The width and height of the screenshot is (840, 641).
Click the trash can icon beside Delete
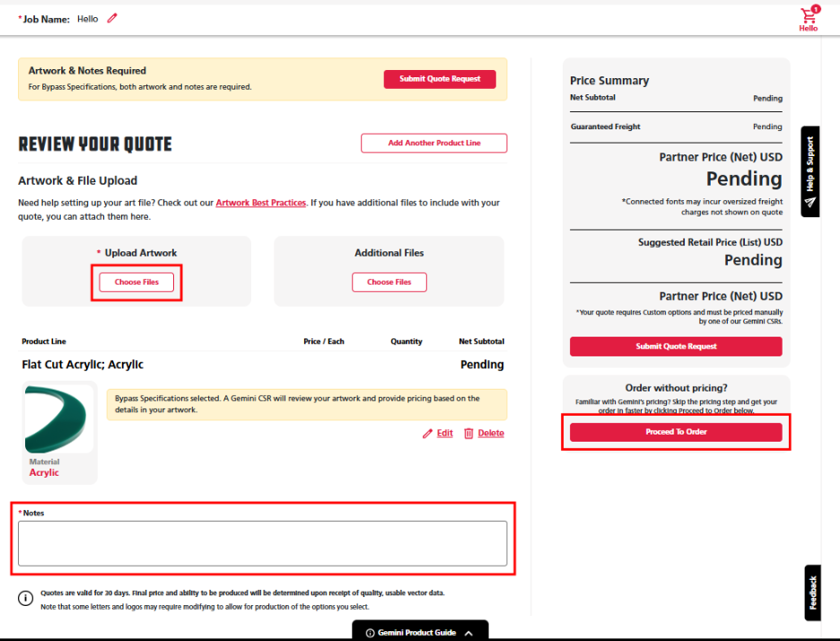pos(468,434)
